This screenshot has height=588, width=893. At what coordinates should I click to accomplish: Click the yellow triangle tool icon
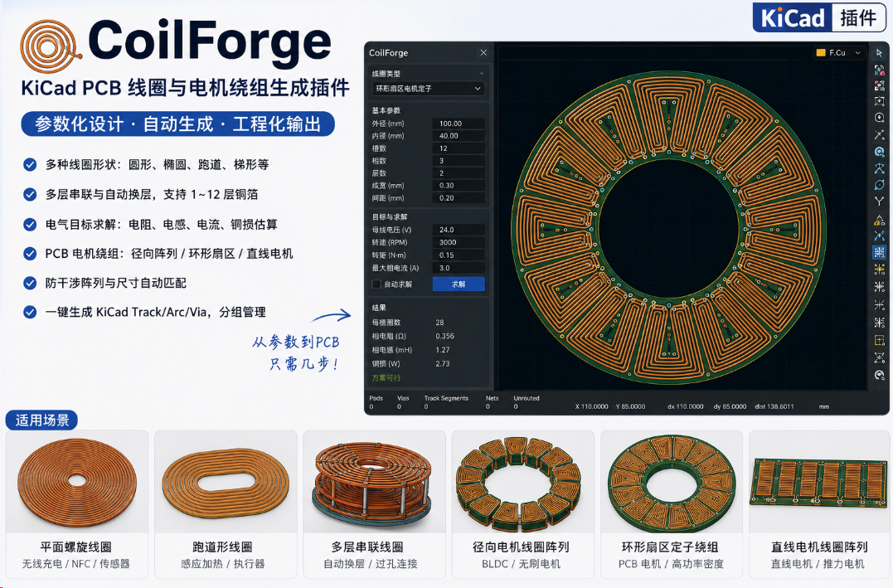click(880, 220)
